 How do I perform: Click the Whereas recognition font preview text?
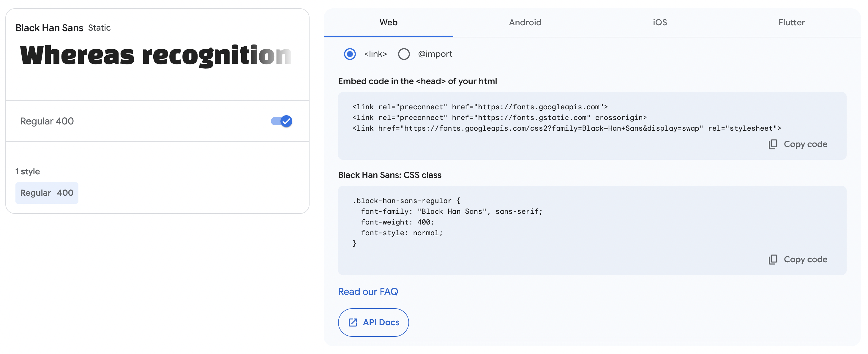tap(155, 56)
